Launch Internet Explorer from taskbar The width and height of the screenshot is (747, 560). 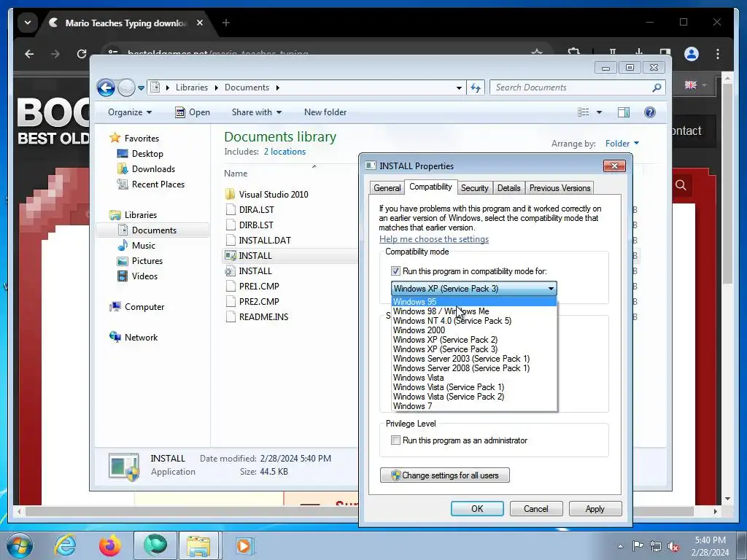pyautogui.click(x=65, y=545)
